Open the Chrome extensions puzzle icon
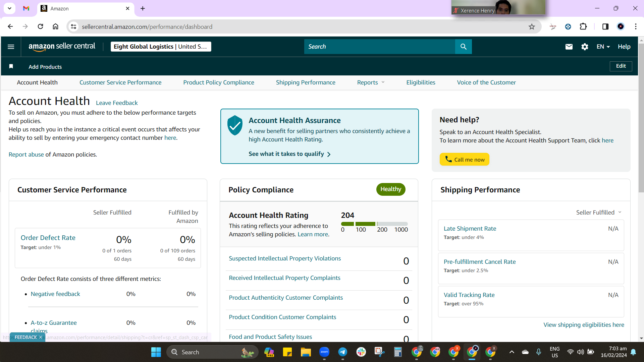The image size is (644, 362). [583, 26]
